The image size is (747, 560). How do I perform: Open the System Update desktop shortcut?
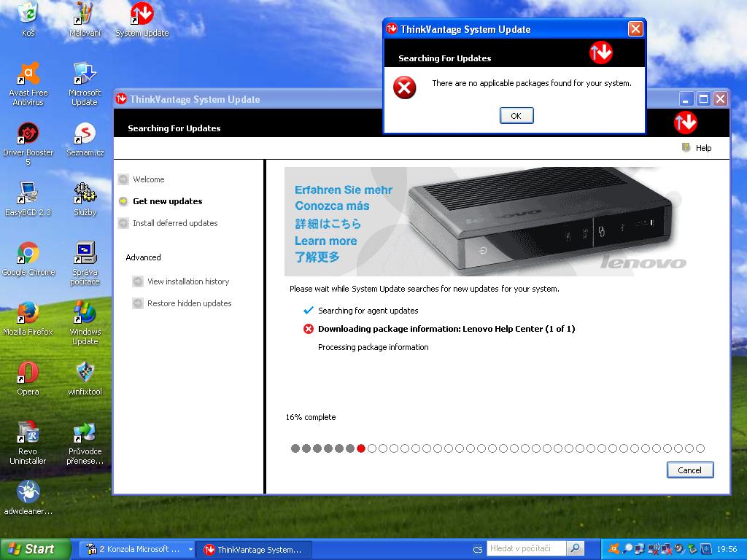click(x=142, y=18)
